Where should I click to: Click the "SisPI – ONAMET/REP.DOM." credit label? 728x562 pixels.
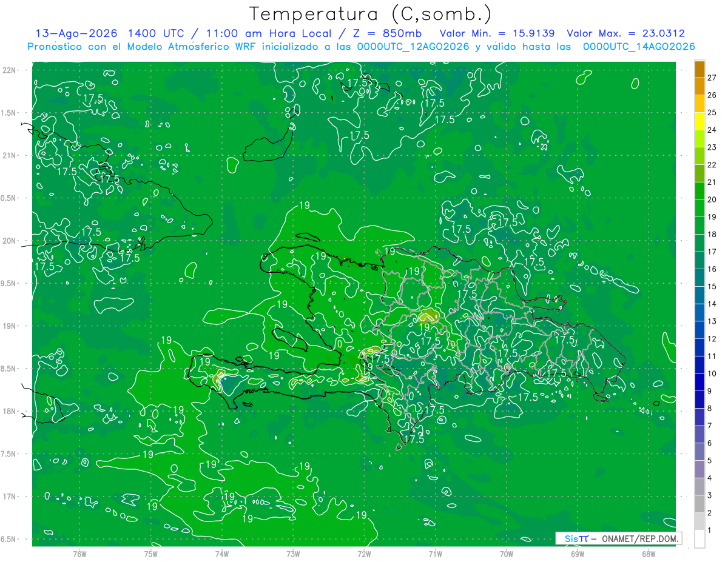point(619,538)
